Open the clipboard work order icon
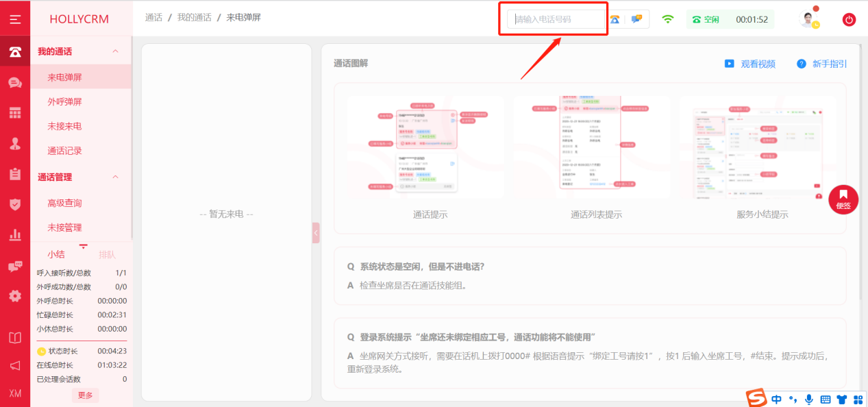The image size is (868, 407). [x=15, y=174]
